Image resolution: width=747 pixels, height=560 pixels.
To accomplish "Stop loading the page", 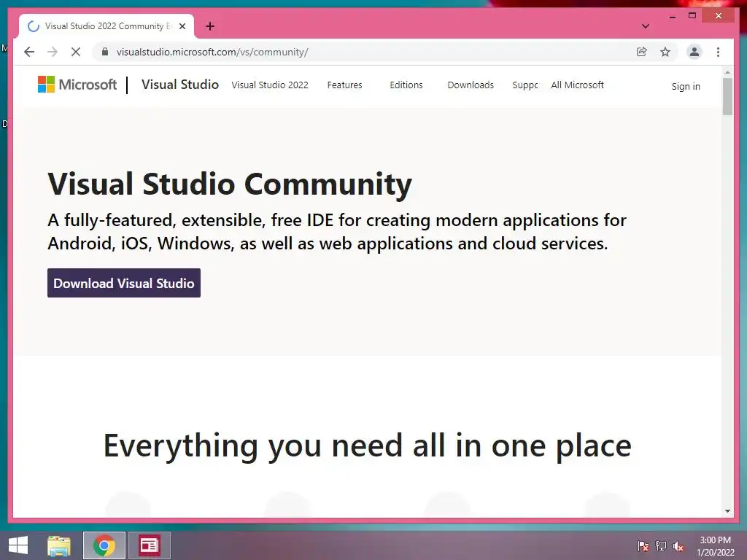I will [x=76, y=52].
